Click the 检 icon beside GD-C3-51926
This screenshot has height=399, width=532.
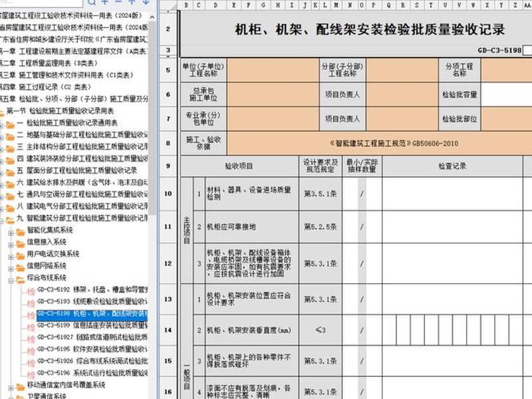pos(31,362)
